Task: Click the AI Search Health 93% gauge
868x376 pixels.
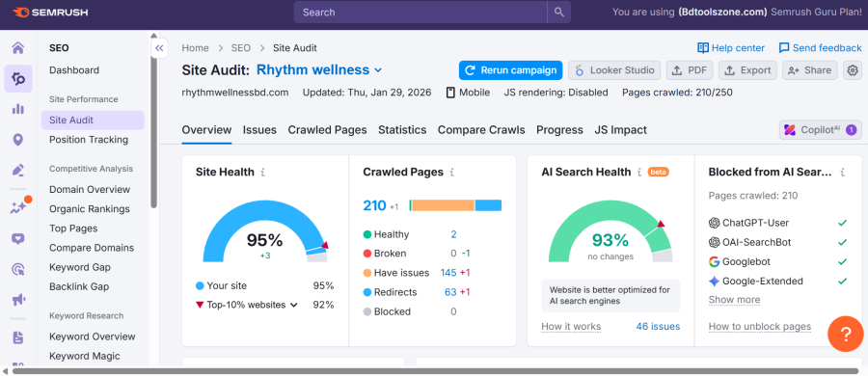Action: pos(610,231)
